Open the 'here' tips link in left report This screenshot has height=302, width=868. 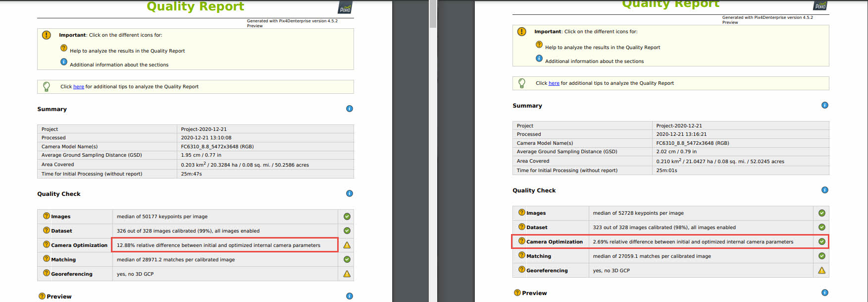click(79, 87)
